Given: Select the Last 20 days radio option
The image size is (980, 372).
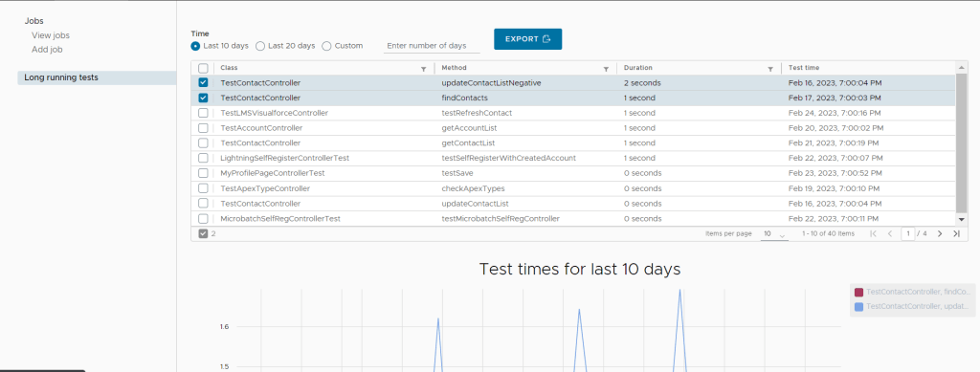Looking at the screenshot, I should 260,46.
